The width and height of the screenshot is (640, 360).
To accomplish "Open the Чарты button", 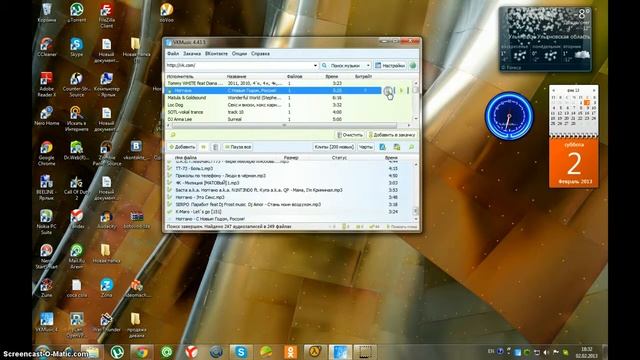I will tap(366, 147).
